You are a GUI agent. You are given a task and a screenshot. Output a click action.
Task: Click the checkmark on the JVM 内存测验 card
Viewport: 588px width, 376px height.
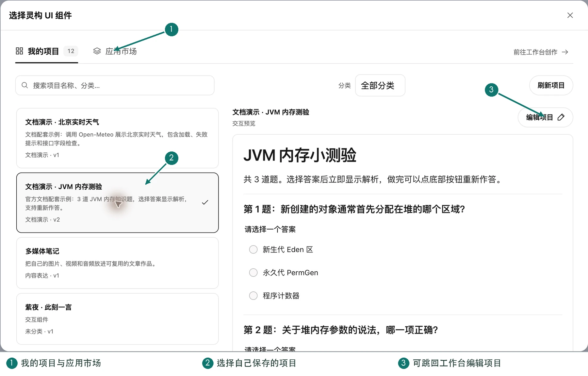coord(205,202)
